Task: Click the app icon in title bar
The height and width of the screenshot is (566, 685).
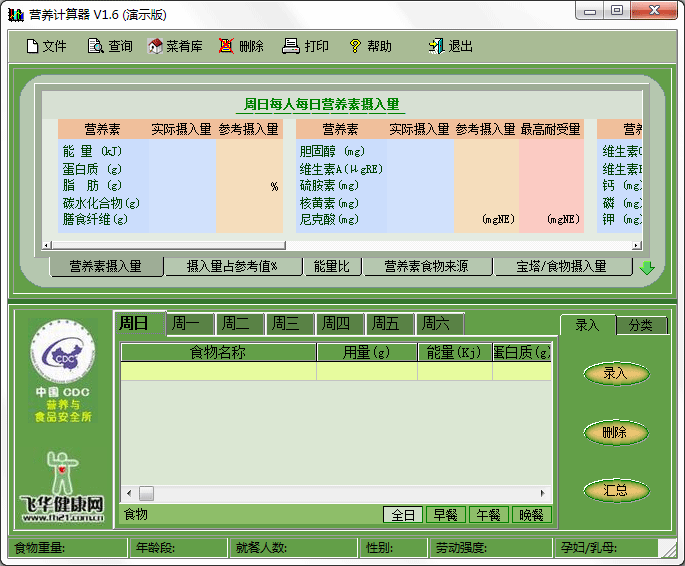Action: point(16,14)
